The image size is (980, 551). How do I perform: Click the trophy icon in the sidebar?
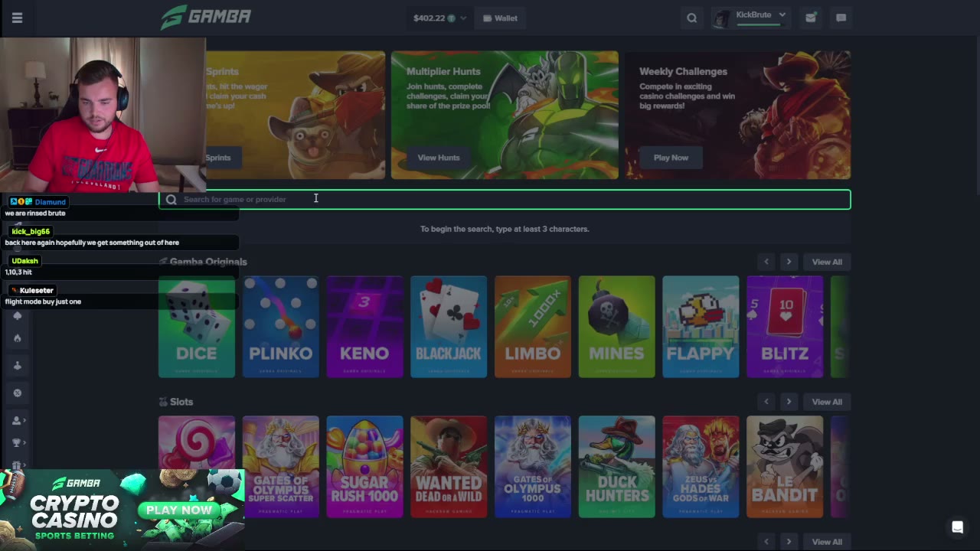coord(17,442)
